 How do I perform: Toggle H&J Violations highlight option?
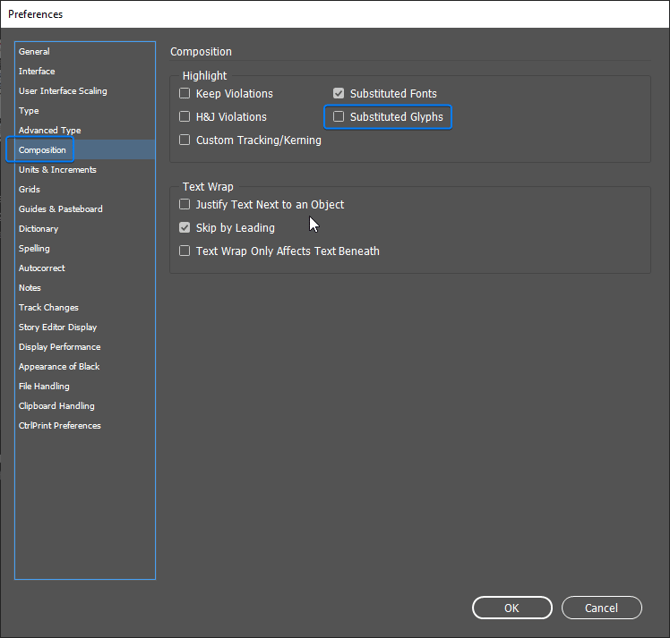tap(185, 117)
